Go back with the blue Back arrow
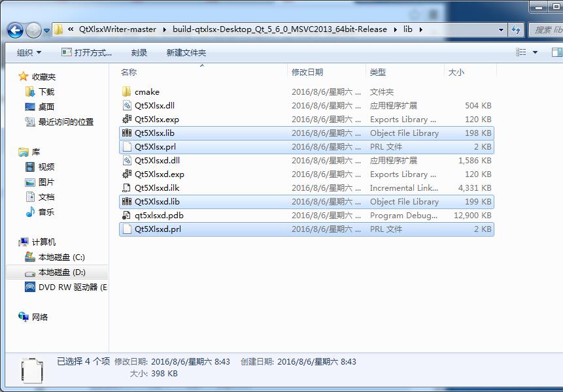 pos(16,30)
